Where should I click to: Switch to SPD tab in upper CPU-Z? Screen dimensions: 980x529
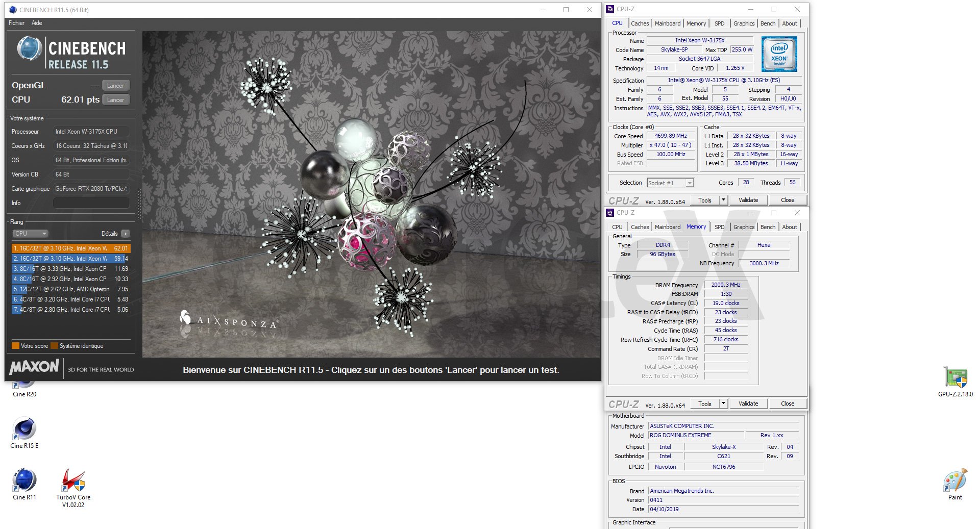click(x=719, y=23)
